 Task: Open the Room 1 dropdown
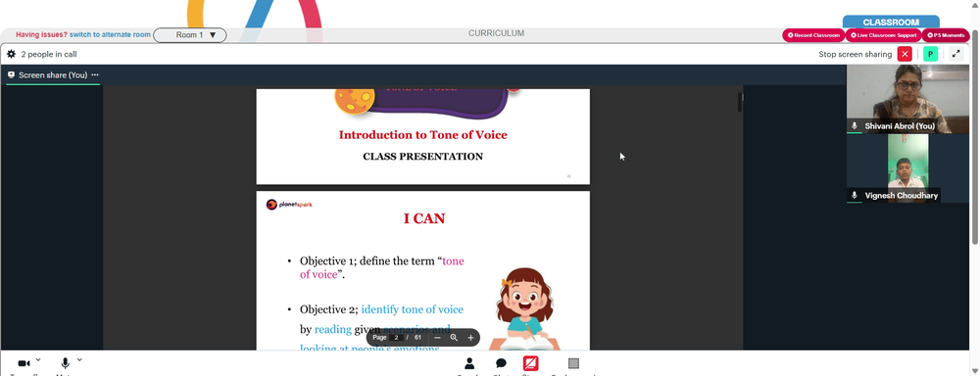coord(190,35)
